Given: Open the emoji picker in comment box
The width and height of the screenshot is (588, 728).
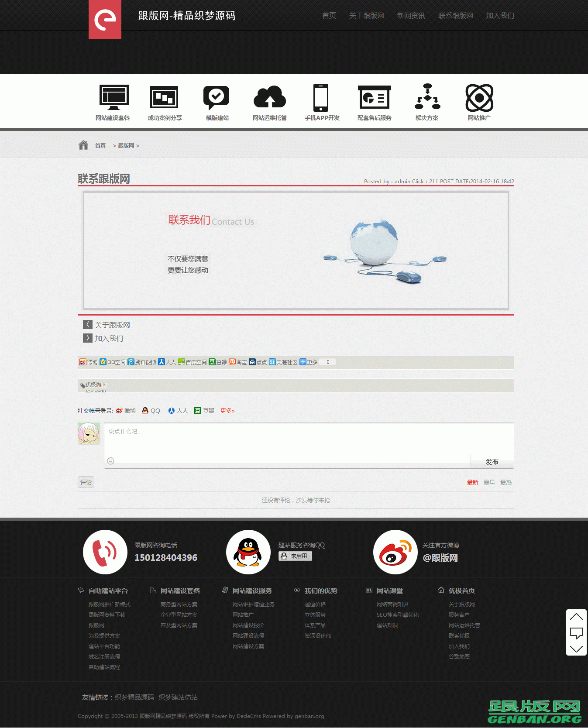Looking at the screenshot, I should click(111, 461).
